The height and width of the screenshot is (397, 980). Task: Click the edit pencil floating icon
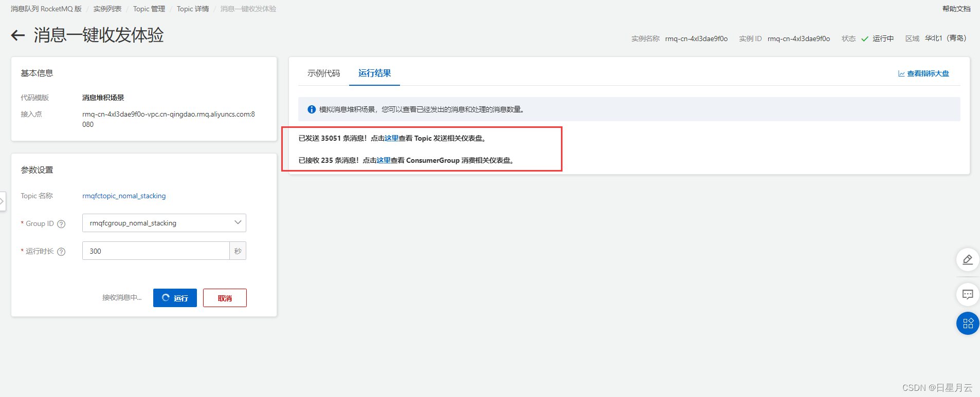[x=968, y=259]
